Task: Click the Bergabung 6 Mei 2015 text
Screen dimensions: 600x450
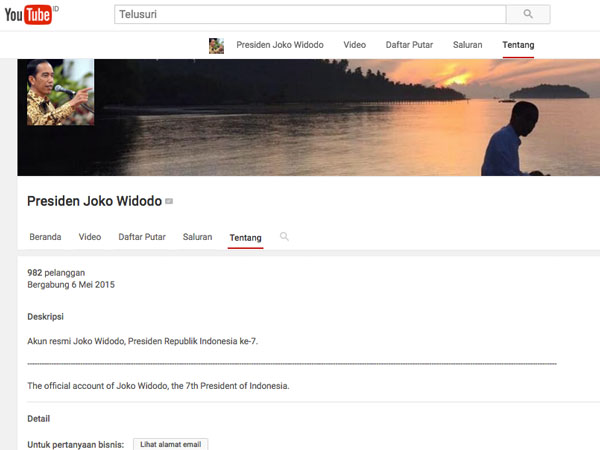Action: [71, 285]
